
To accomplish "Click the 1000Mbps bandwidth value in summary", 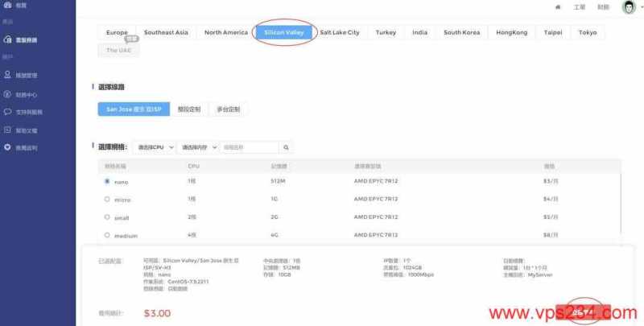I will (420, 274).
